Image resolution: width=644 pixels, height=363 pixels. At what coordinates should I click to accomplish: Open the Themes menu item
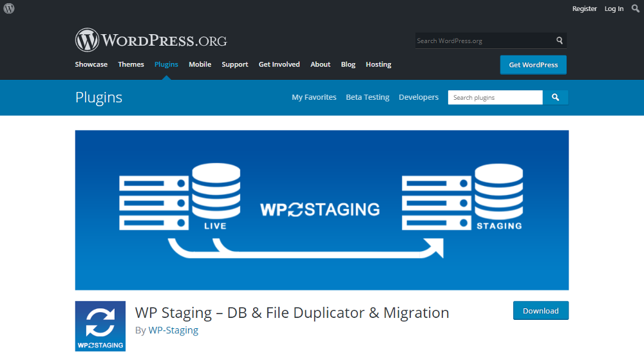pyautogui.click(x=131, y=64)
